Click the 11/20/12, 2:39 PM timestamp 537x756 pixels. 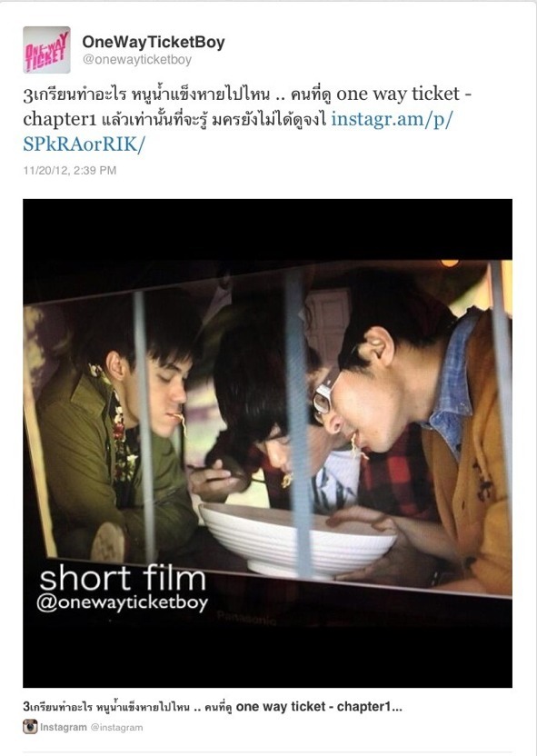(70, 170)
